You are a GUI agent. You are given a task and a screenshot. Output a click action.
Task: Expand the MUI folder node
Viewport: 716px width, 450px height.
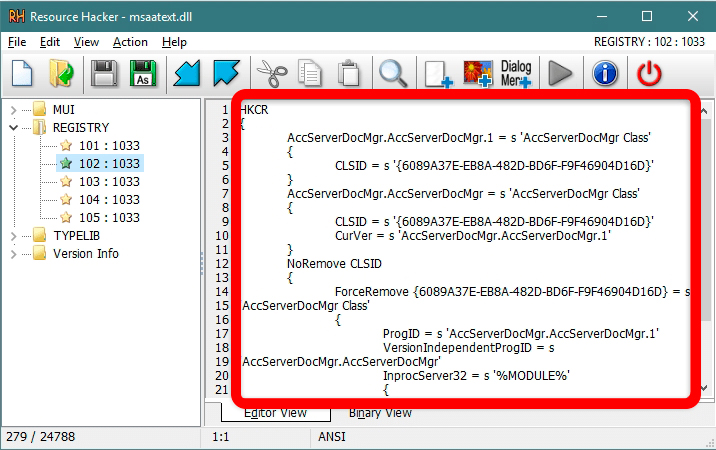(13, 110)
